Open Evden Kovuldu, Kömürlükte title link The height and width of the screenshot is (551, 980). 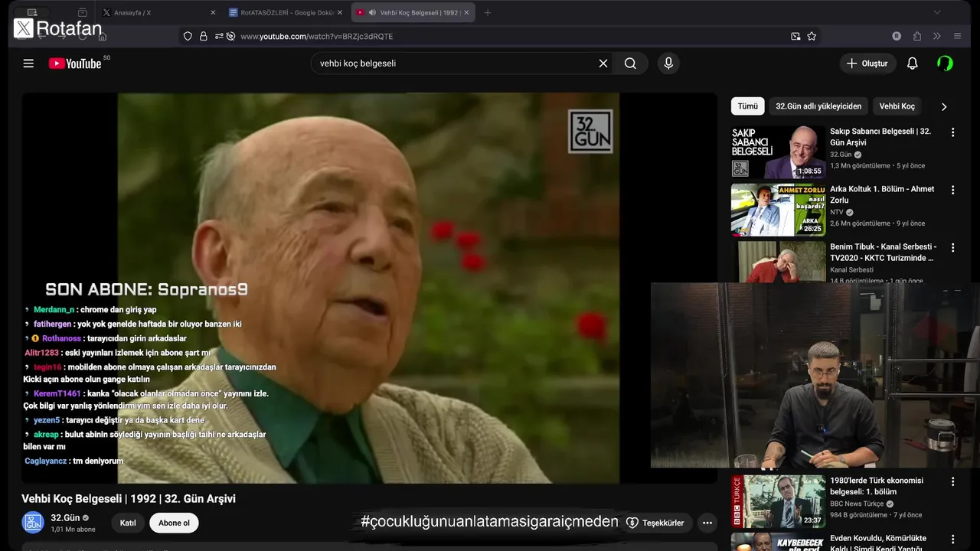point(878,543)
